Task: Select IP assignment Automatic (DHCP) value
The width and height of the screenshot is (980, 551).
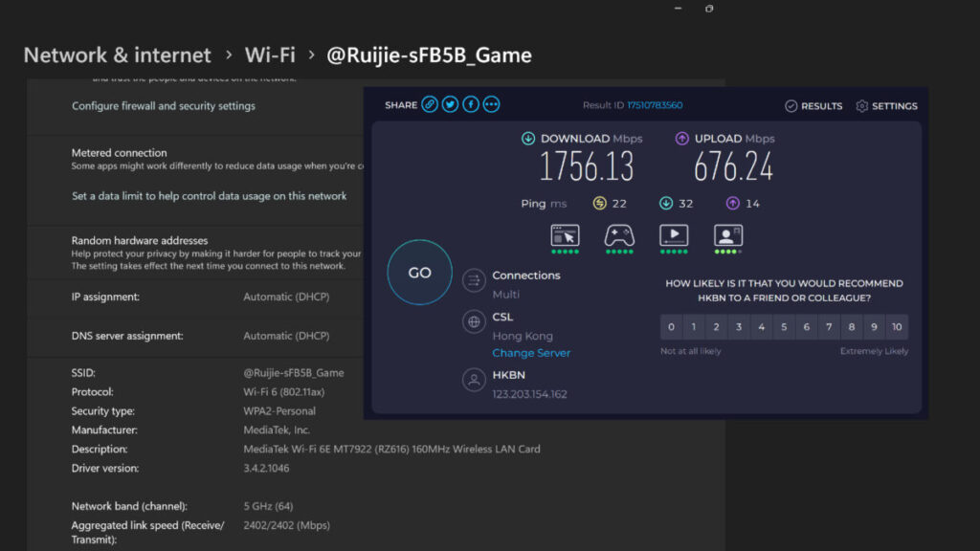Action: click(286, 297)
